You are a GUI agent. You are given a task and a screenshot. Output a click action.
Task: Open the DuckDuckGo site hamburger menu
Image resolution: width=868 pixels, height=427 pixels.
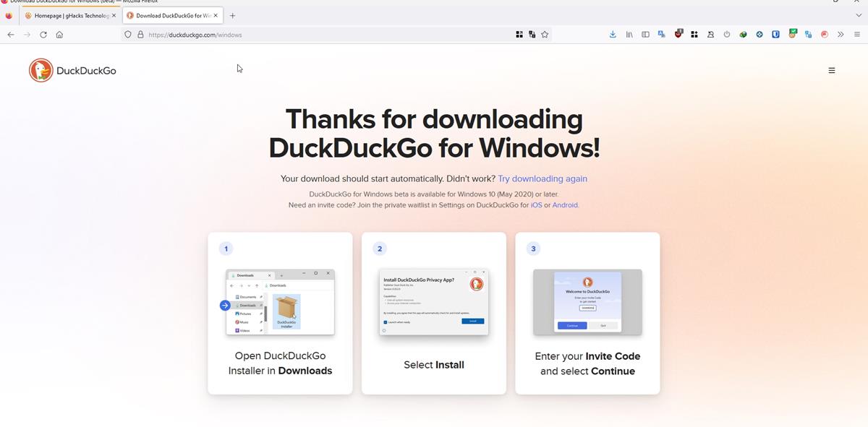coord(831,70)
